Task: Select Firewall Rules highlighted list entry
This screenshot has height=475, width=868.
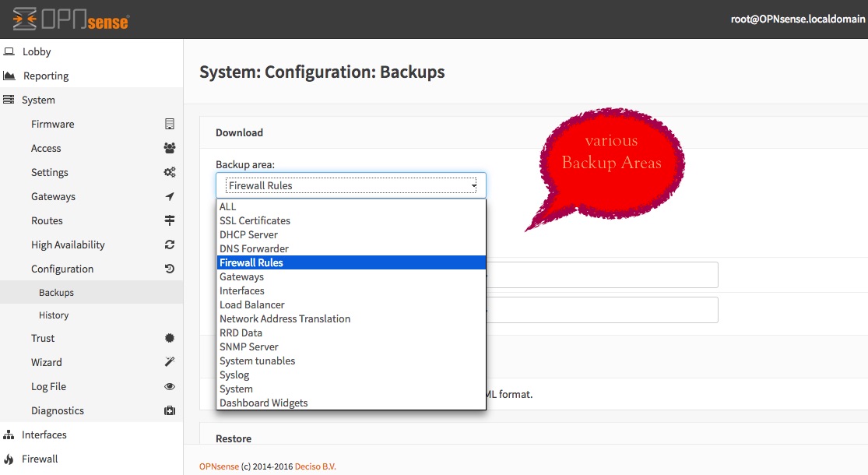Action: tap(251, 262)
